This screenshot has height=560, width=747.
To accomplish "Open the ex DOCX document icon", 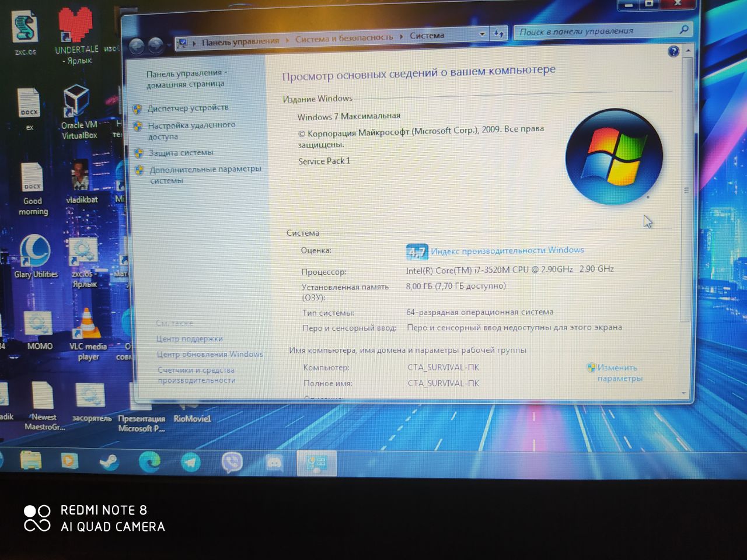I will coord(29,109).
